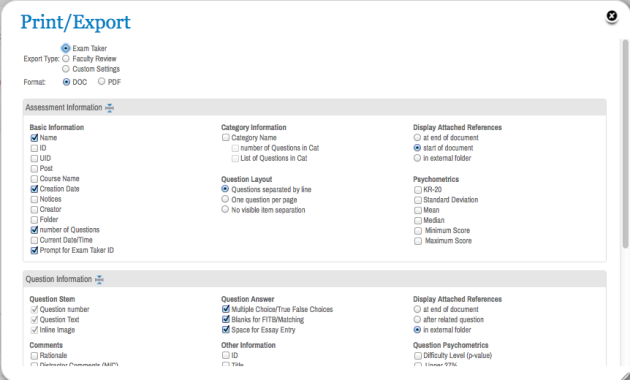Check ID under Other Information
Viewport: 630px width, 380px height.
click(226, 355)
